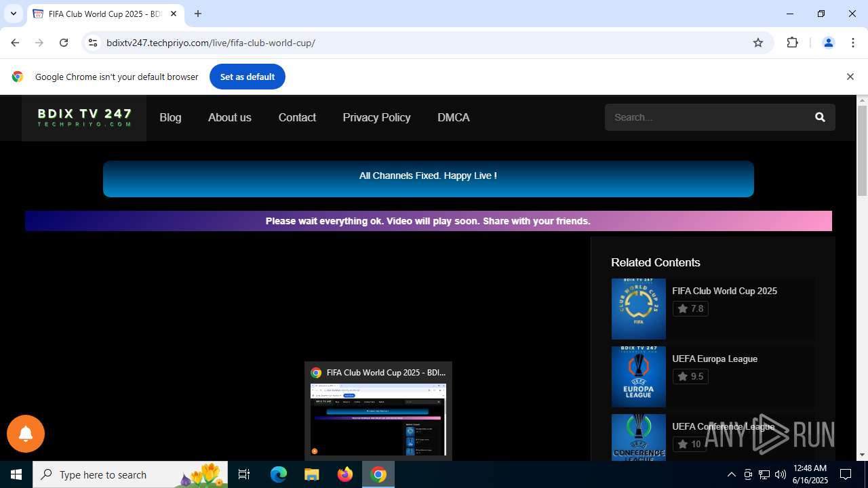Open the network status icon
Image resolution: width=868 pixels, height=488 pixels.
[x=764, y=474]
